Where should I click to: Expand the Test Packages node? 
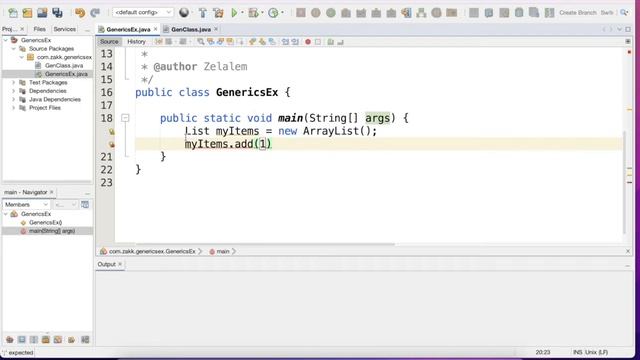click(13, 82)
